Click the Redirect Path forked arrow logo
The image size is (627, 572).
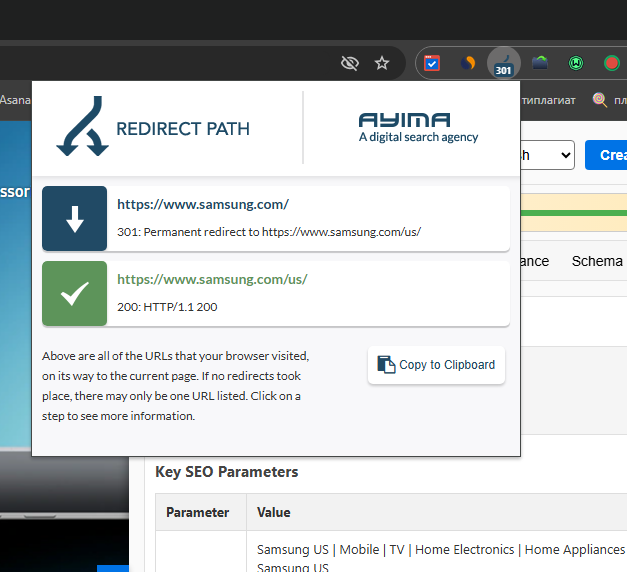(x=82, y=126)
